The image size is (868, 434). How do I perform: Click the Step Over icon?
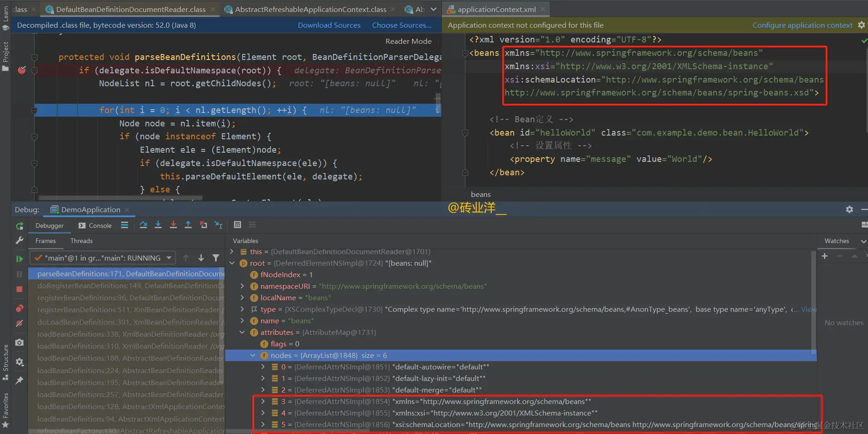(x=143, y=225)
